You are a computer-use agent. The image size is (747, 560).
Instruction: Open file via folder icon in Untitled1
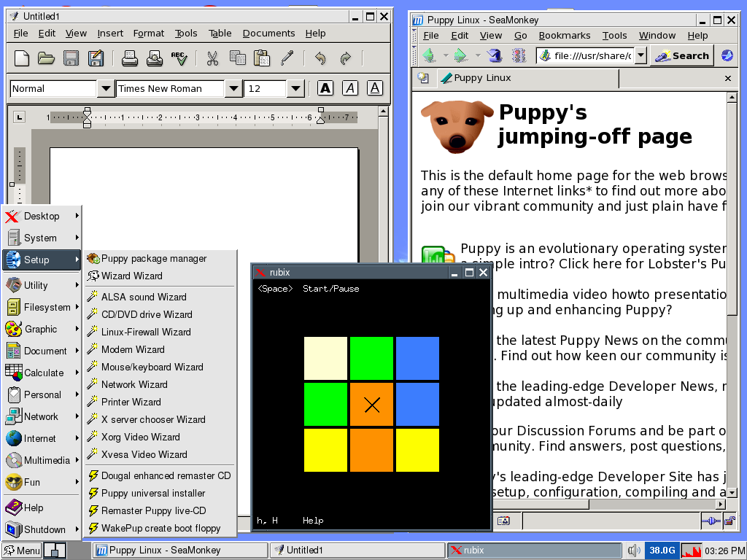point(46,58)
